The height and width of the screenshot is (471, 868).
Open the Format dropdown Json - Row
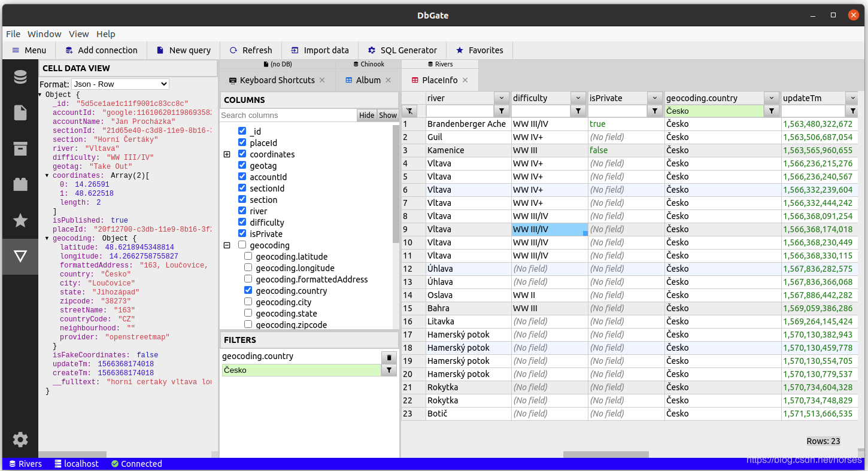pos(120,84)
